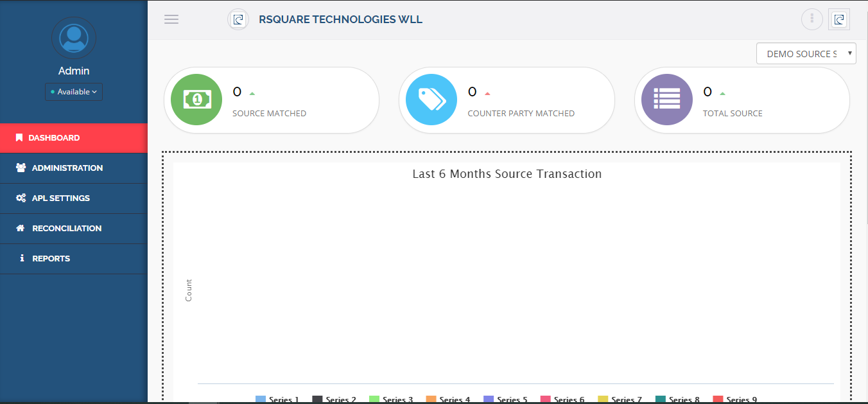Click the purple list Total Source icon
The image size is (868, 404).
coord(667,100)
